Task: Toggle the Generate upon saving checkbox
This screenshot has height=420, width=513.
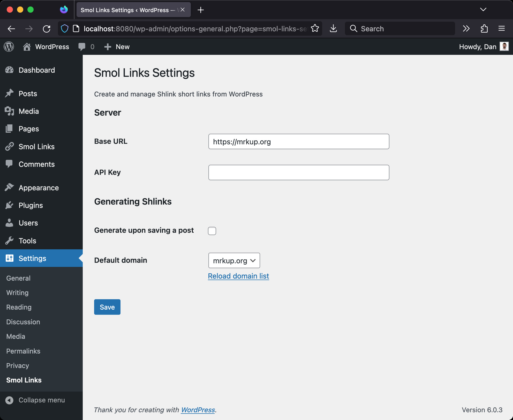Action: pyautogui.click(x=212, y=230)
